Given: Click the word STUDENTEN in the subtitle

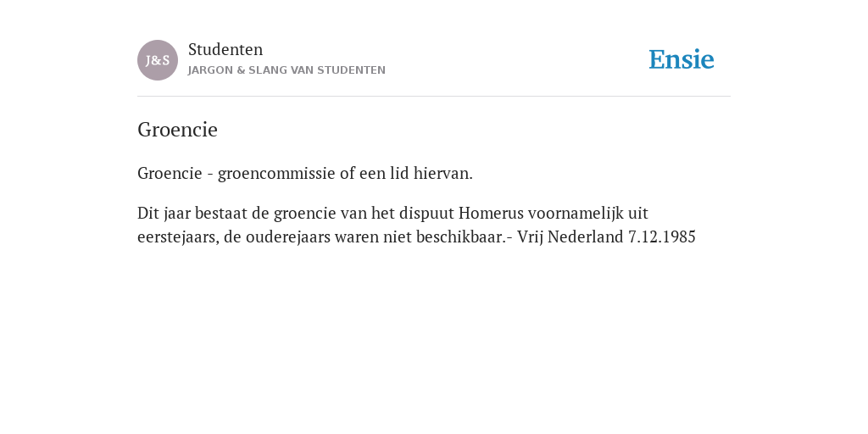Looking at the screenshot, I should (x=352, y=70).
